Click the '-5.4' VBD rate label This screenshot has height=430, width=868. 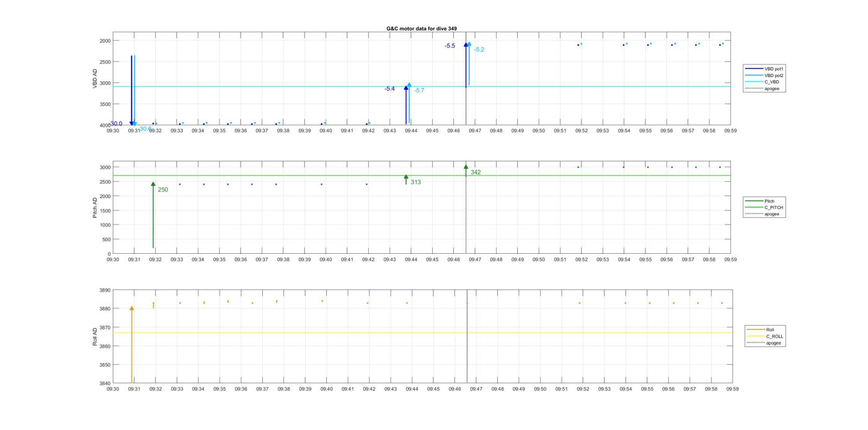(389, 89)
